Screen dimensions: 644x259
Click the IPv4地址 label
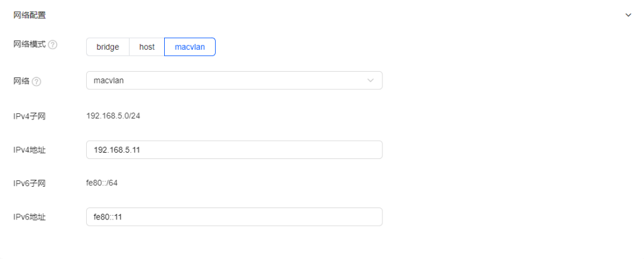coord(30,150)
